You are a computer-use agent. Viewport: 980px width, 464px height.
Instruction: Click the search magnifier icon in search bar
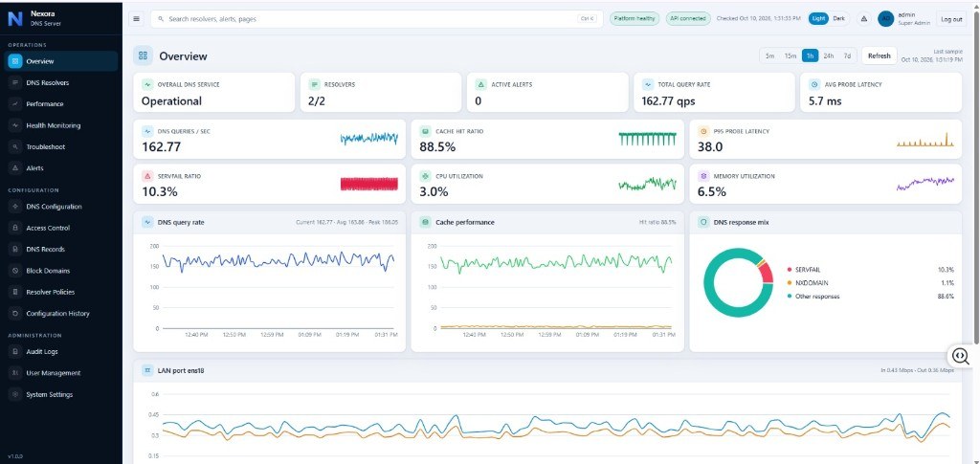[161, 19]
